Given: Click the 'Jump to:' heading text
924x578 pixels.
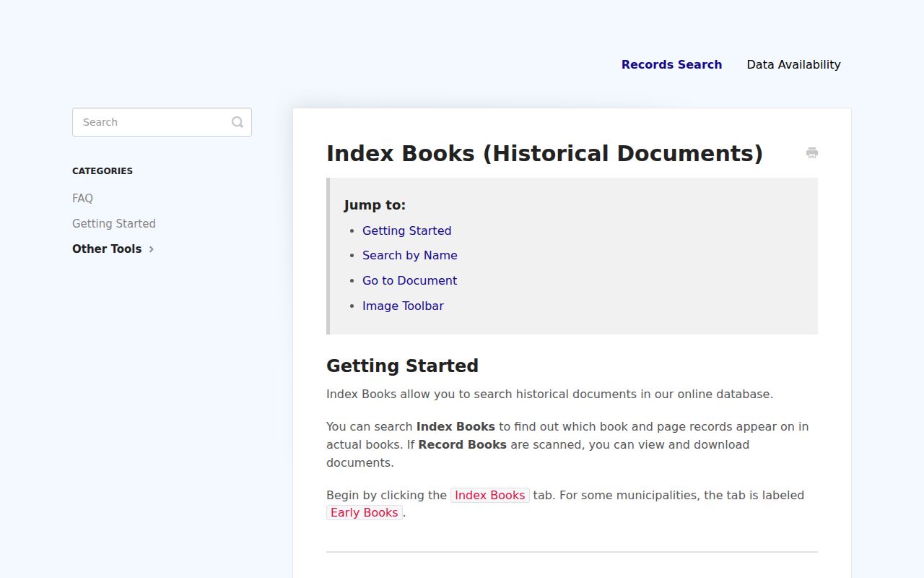Looking at the screenshot, I should click(x=375, y=205).
